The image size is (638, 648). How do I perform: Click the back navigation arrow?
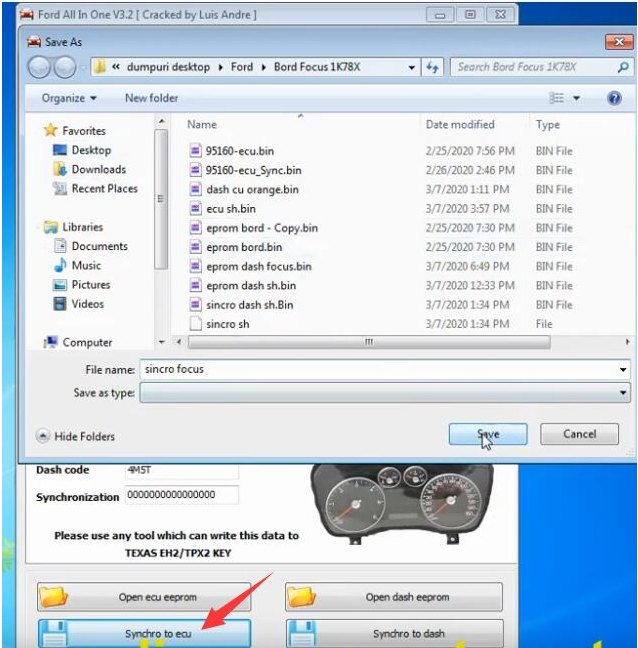point(39,67)
